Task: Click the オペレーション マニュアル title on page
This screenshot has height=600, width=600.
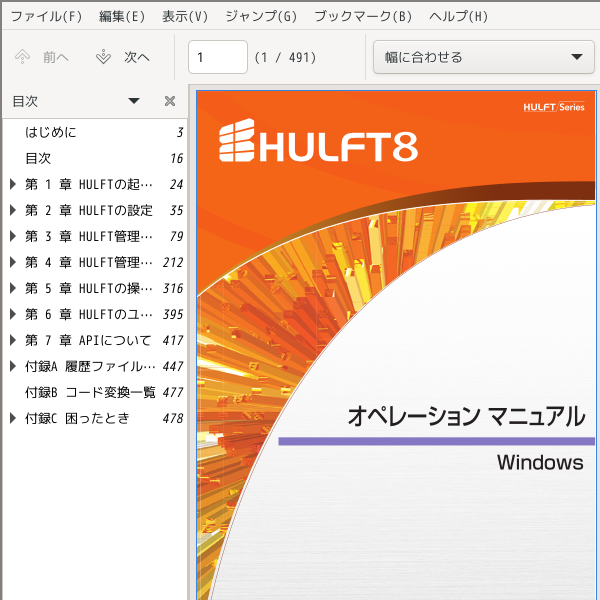Action: (x=466, y=416)
